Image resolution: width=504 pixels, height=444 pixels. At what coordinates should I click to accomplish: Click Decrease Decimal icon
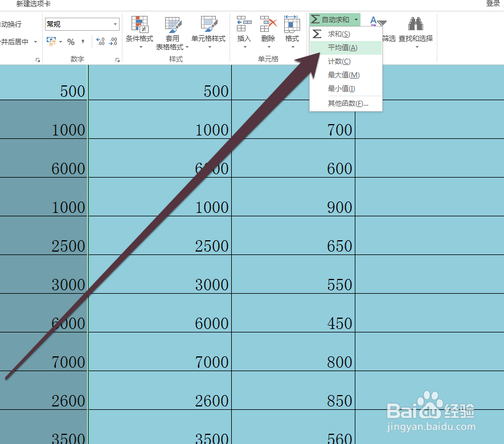(x=113, y=42)
